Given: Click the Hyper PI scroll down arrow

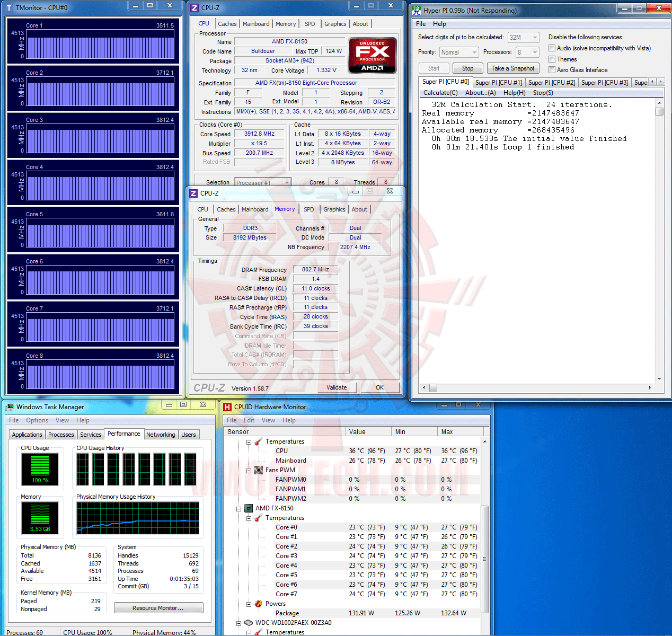Looking at the screenshot, I should [x=659, y=378].
